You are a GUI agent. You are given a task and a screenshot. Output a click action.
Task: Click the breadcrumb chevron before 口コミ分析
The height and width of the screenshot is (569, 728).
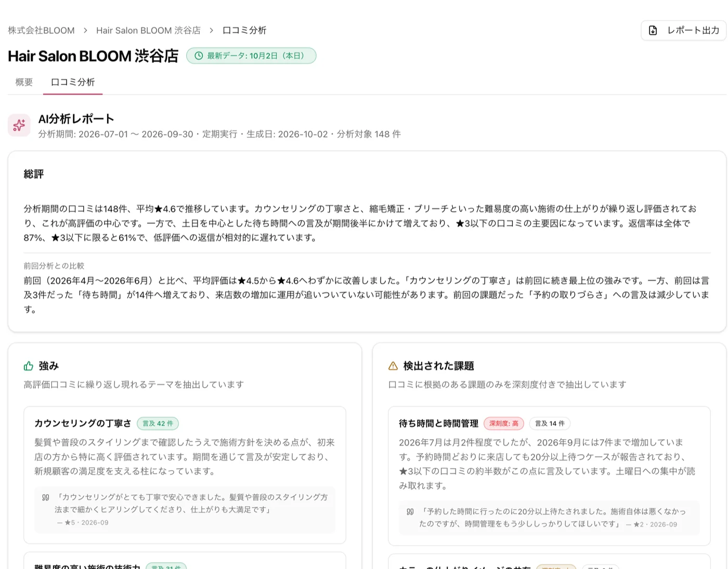211,31
